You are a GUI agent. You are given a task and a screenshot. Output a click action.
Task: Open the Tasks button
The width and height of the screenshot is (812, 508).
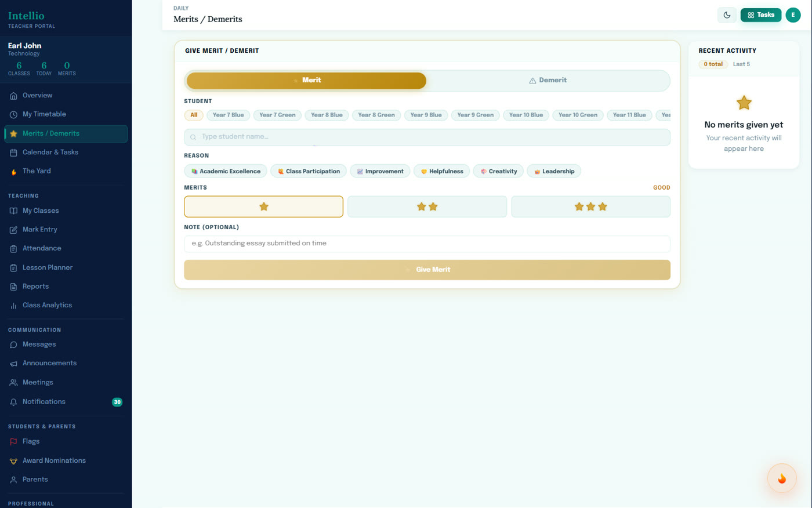tap(761, 15)
